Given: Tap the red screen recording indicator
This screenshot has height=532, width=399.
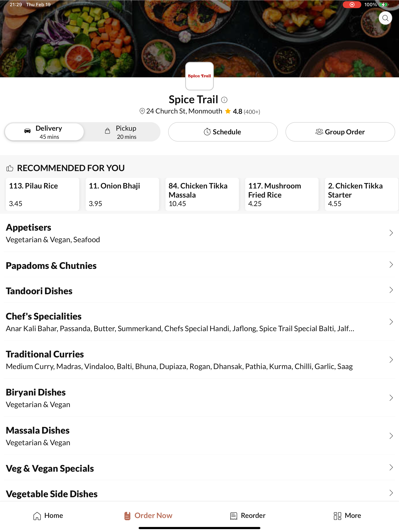Looking at the screenshot, I should pos(352,5).
